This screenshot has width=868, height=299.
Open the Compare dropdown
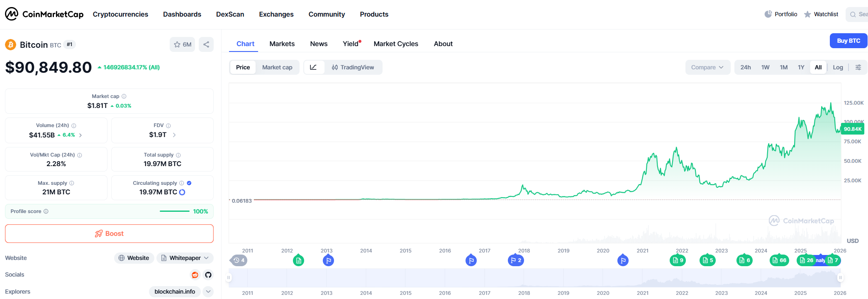[708, 67]
